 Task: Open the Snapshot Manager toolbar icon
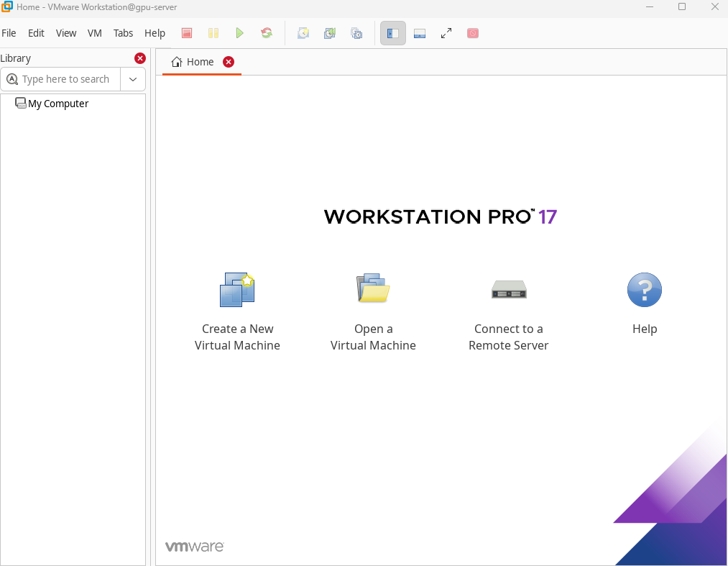click(x=356, y=33)
